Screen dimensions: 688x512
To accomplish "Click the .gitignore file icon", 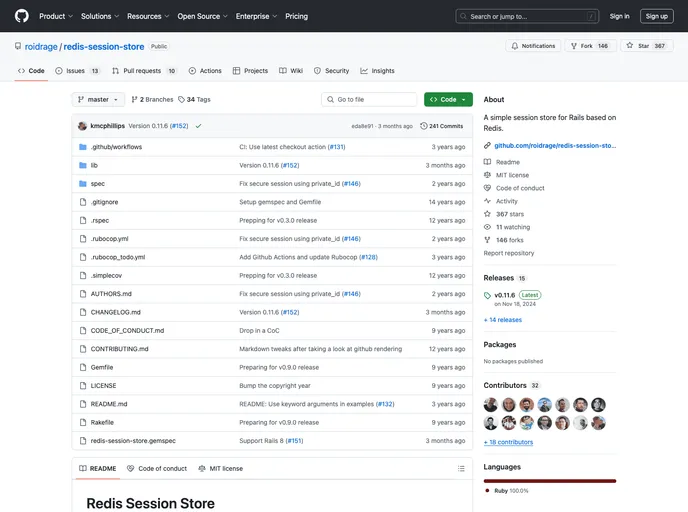I will pos(82,202).
